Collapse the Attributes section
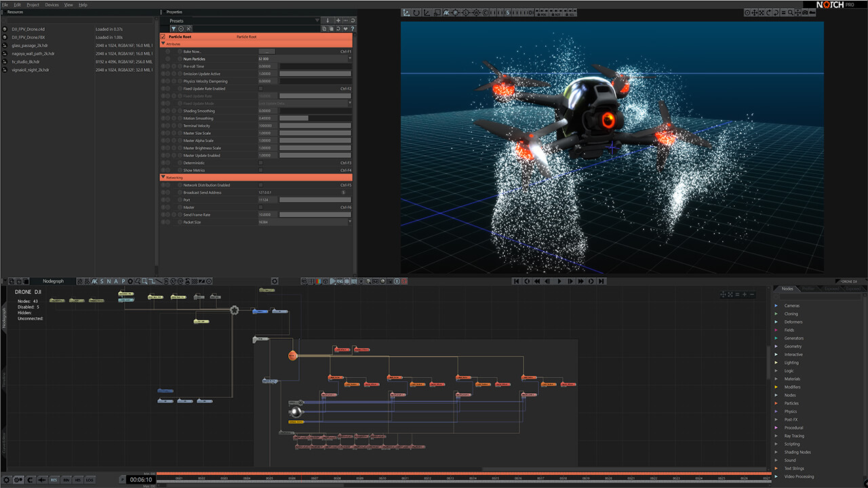 [163, 44]
